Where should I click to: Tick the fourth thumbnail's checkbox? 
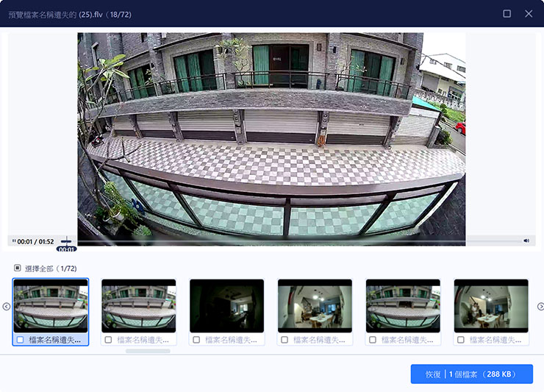point(284,340)
